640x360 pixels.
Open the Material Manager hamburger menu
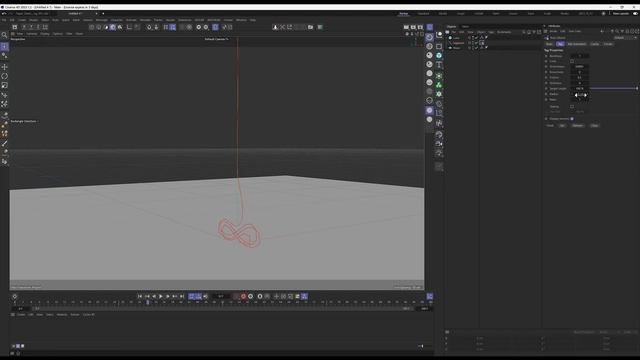point(13,315)
